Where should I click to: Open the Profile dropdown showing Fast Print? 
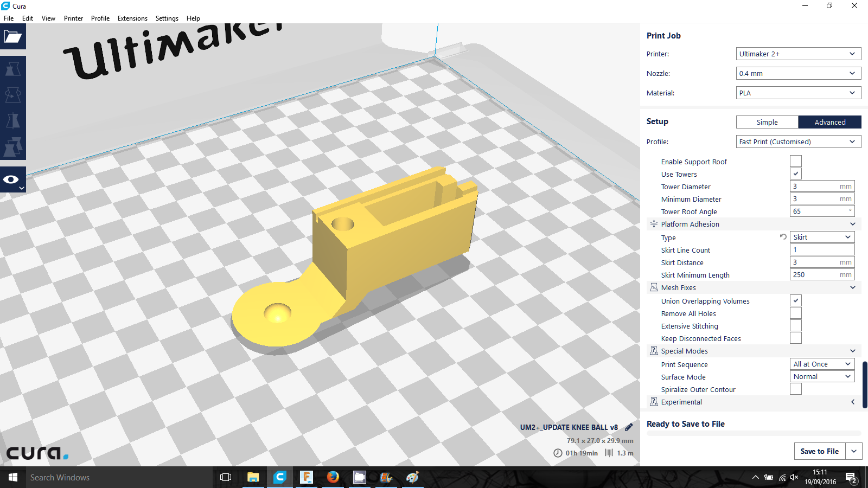(x=798, y=142)
